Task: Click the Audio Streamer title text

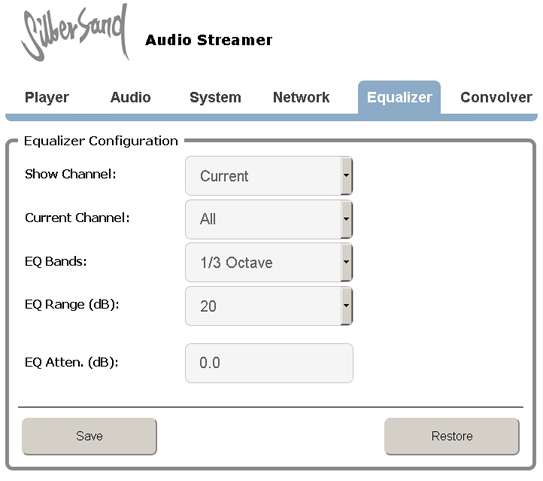Action: 209,40
